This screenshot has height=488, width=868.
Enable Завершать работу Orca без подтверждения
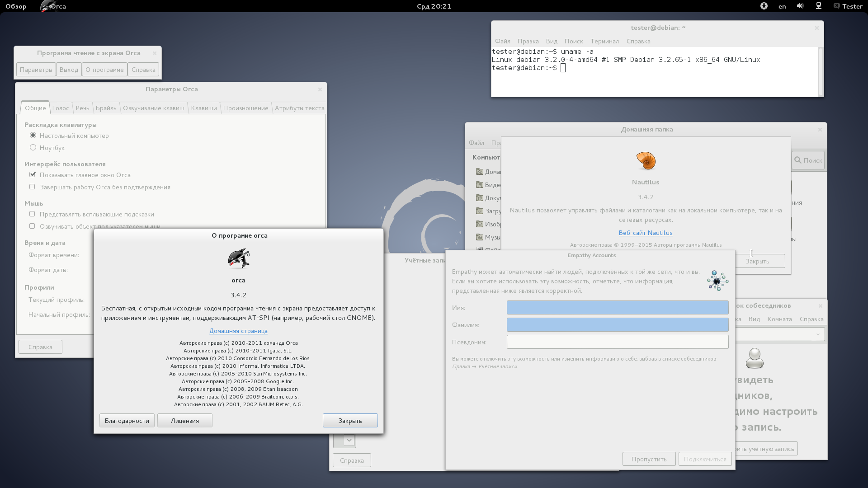32,187
